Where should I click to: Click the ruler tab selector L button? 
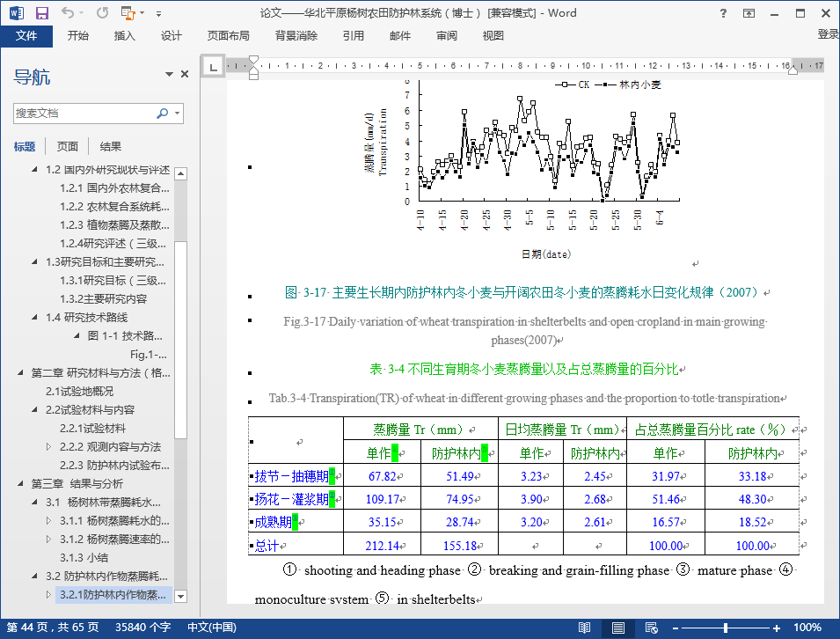click(213, 67)
